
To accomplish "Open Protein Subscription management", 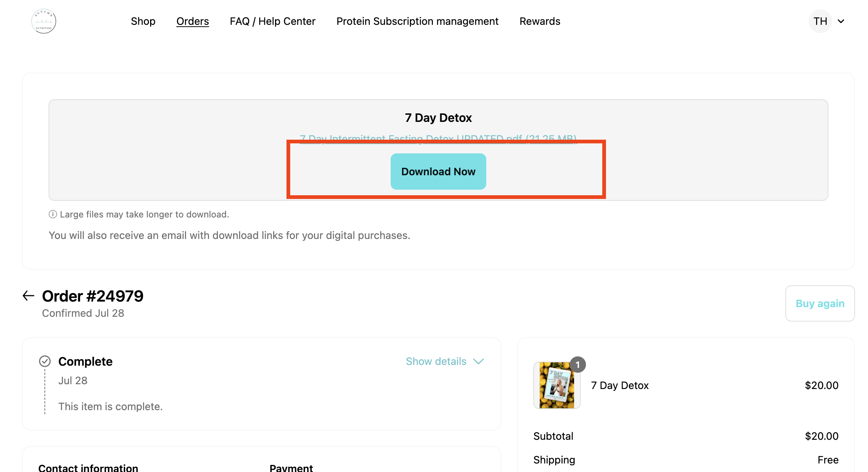I will 417,21.
